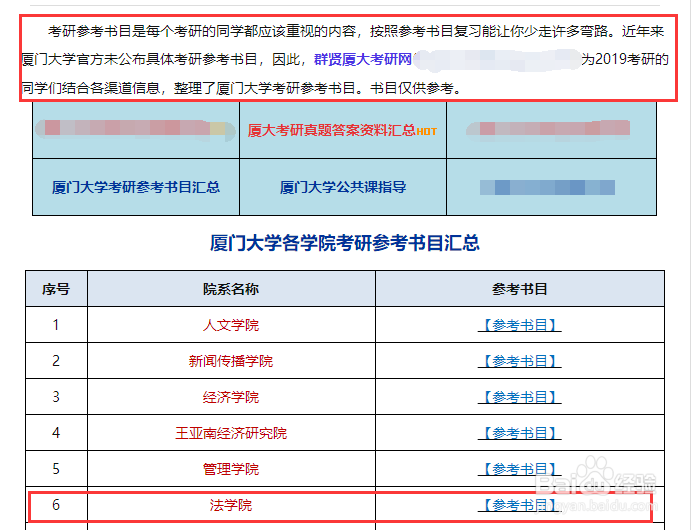Select 人文学院 department name

click(231, 325)
